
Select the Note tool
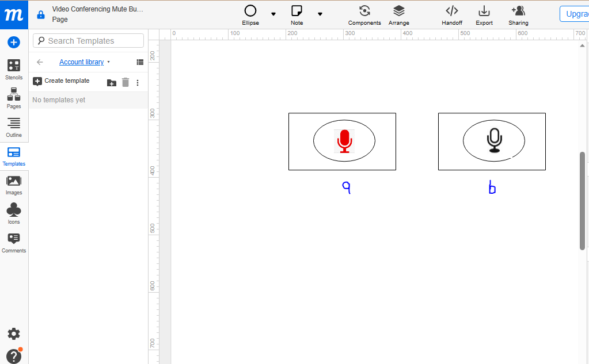(x=297, y=14)
